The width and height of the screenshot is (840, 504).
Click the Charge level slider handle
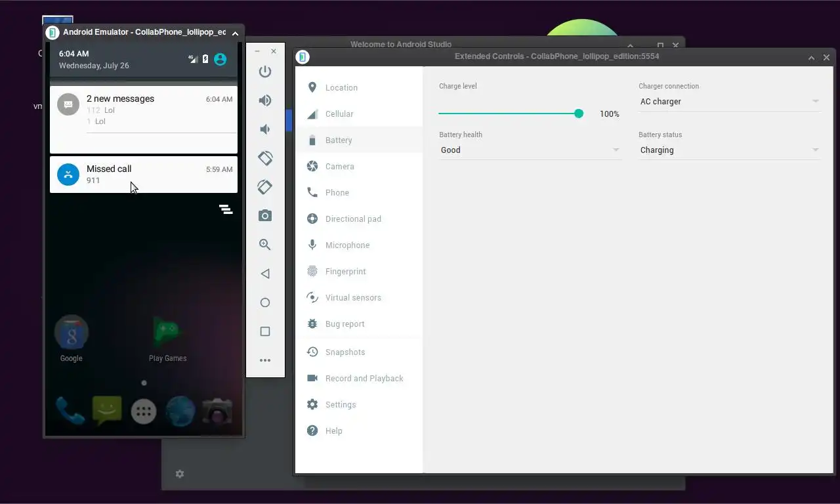click(579, 114)
